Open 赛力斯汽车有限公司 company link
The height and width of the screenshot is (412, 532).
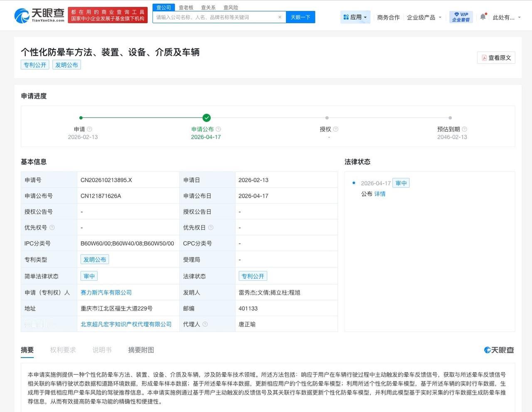coord(106,292)
